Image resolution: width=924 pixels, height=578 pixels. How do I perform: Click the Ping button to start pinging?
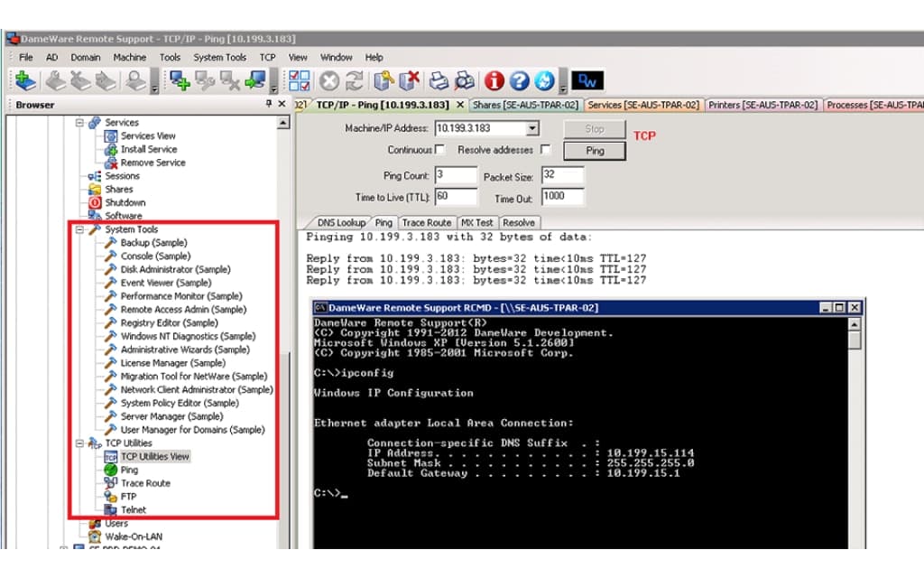594,151
